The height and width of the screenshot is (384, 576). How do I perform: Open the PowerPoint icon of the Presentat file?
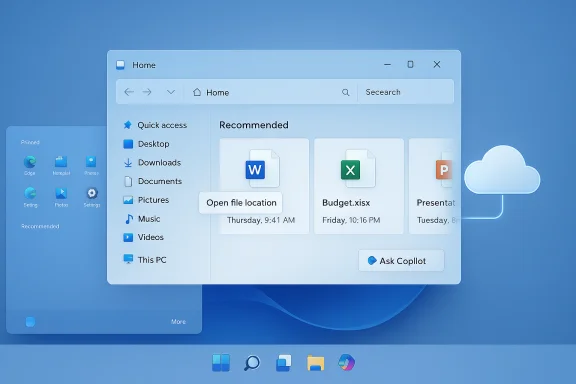click(444, 169)
